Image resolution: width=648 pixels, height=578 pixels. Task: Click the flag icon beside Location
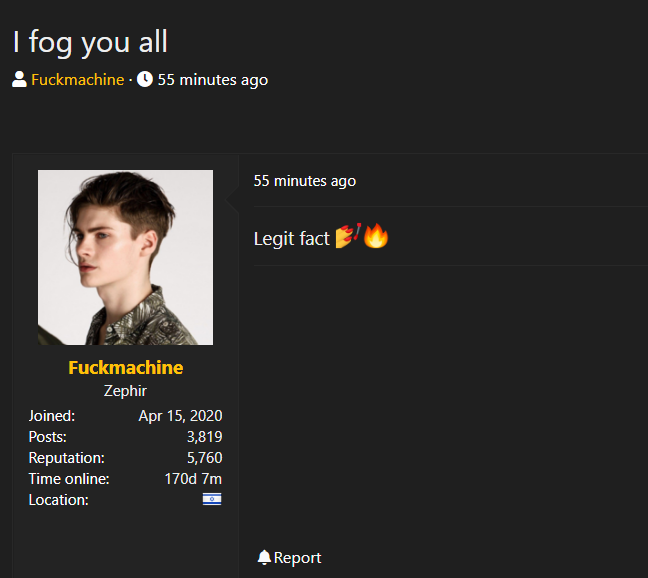212,500
